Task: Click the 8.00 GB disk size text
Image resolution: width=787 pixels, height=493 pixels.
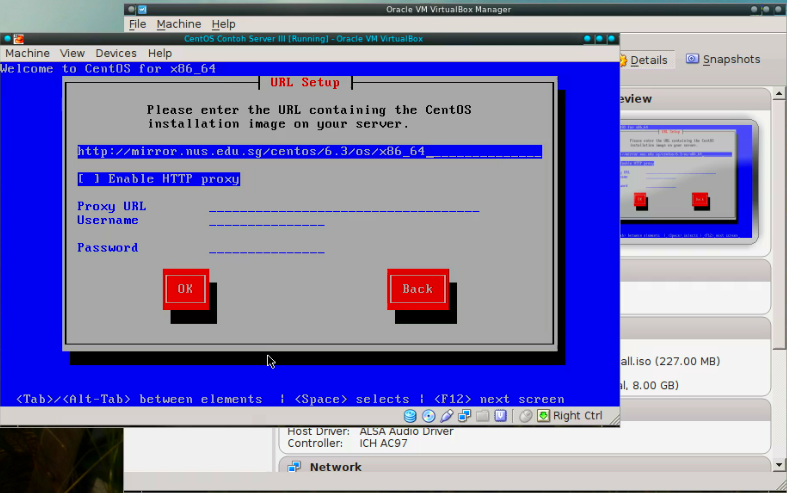Action: pos(655,385)
